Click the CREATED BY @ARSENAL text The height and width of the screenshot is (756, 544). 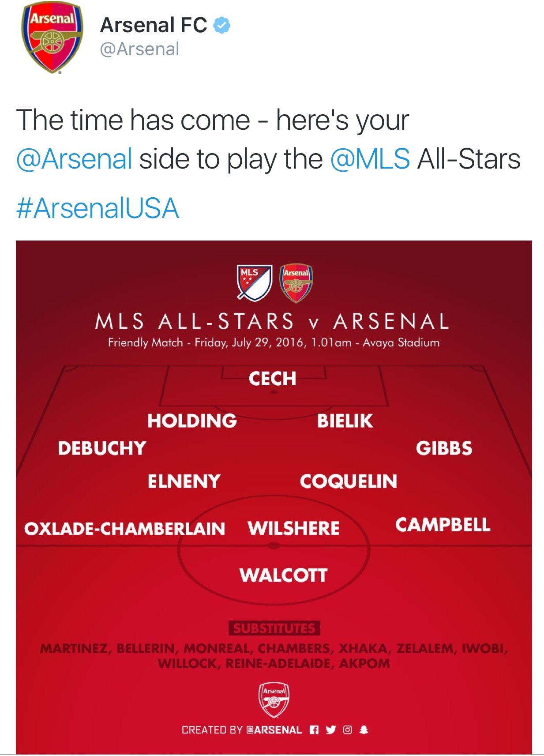coord(242,730)
